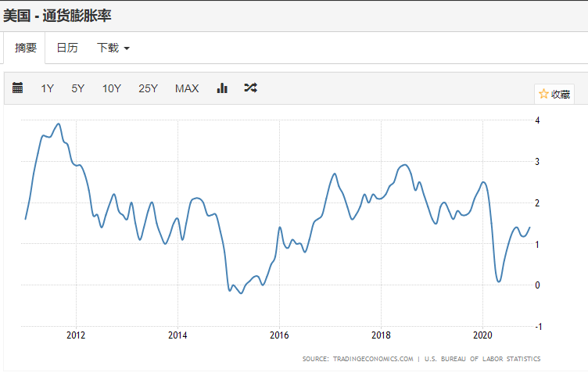Click the compare shuffle arrows icon

coord(250,88)
